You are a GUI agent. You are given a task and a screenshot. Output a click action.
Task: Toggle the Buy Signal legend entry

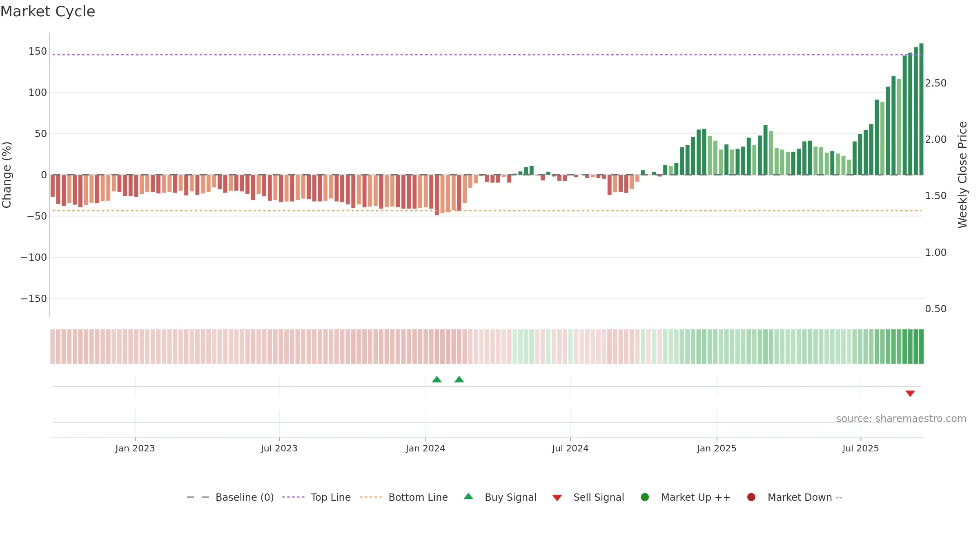coord(500,497)
